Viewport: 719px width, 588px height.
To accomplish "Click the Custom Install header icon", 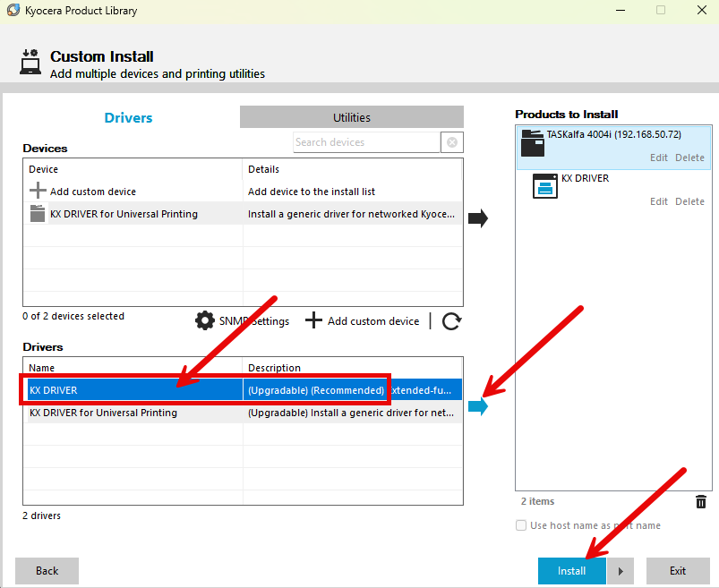I will [x=30, y=62].
